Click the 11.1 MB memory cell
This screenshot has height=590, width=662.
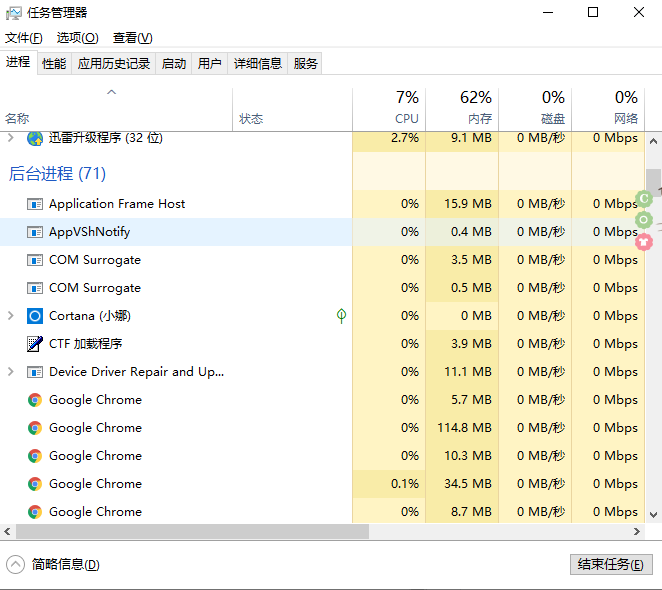462,372
